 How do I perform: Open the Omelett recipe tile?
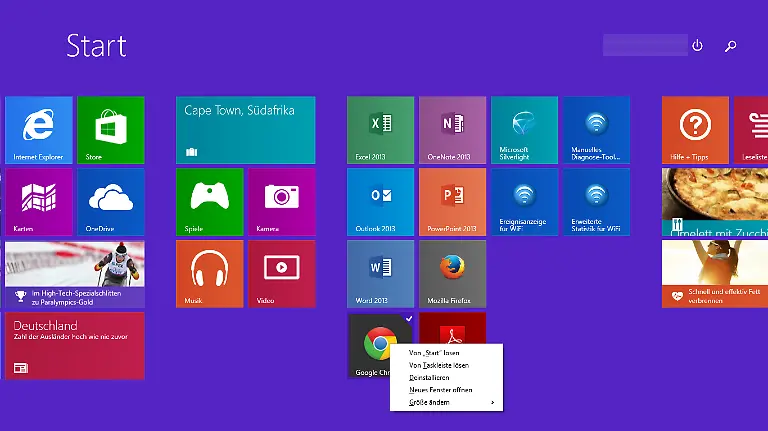tap(715, 202)
